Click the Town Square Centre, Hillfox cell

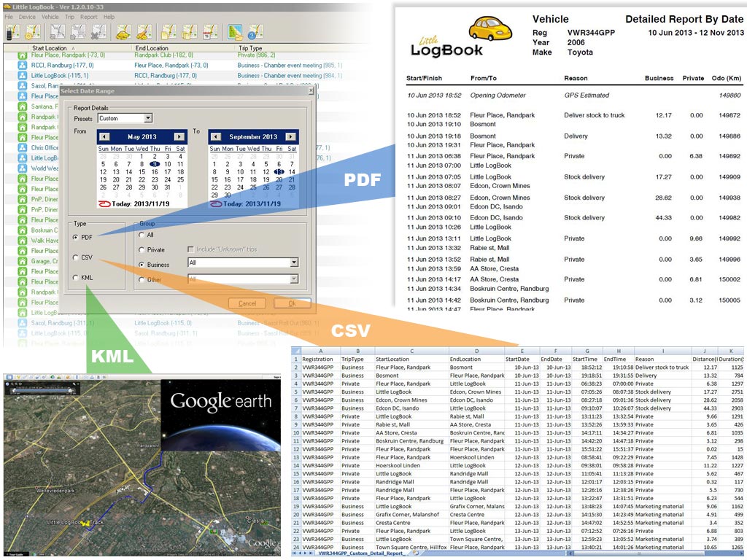coord(411,547)
